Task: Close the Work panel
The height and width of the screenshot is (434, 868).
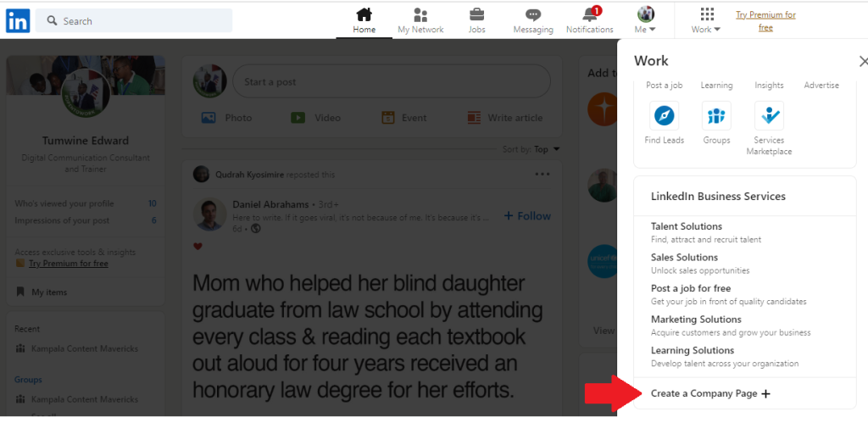Action: 863,61
